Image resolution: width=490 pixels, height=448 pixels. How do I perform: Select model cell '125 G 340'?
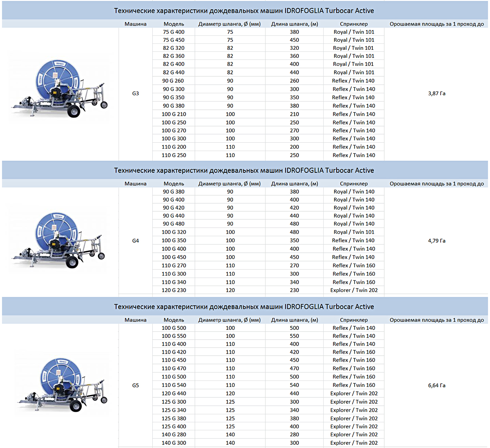[x=174, y=410]
